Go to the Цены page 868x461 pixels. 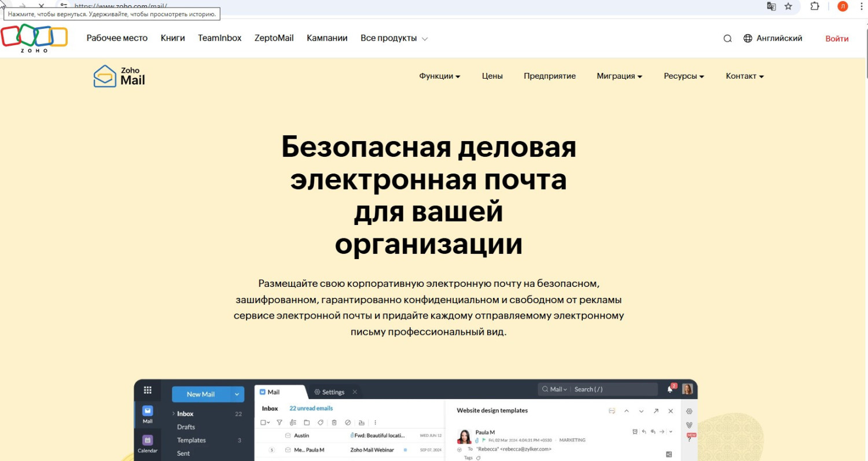[492, 76]
